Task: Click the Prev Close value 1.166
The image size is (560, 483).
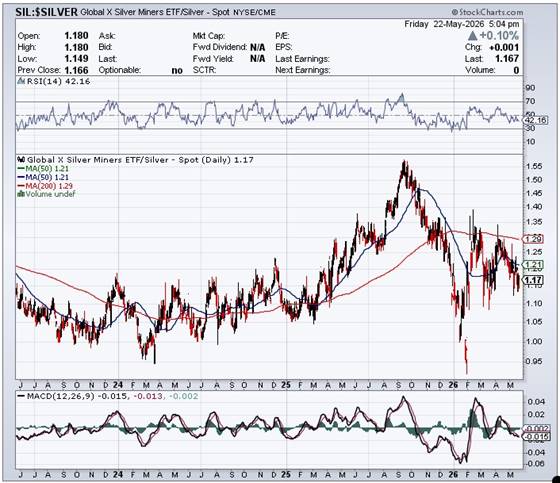Action: [76, 70]
